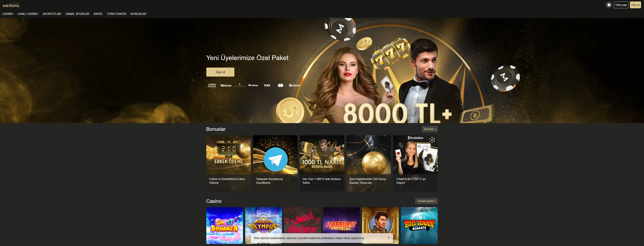Select the Anında Havale payment icon

(212, 85)
